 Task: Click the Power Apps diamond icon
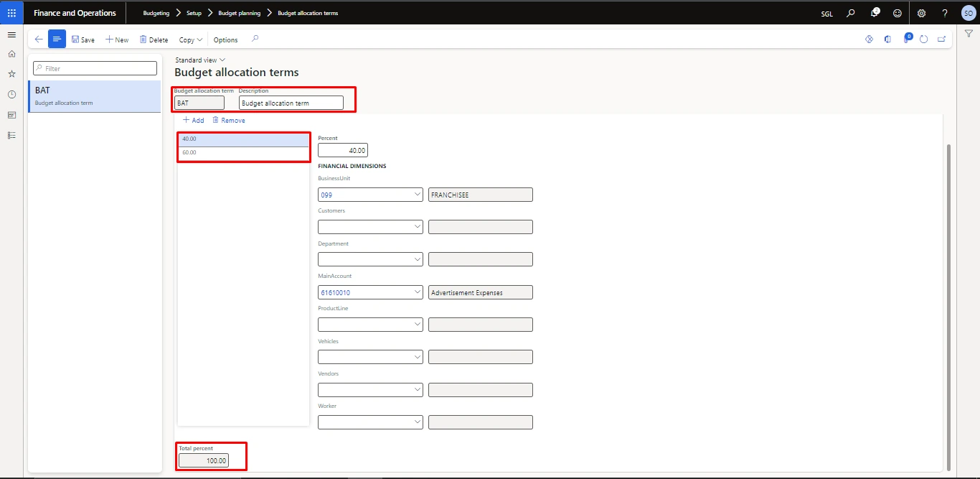(x=869, y=39)
